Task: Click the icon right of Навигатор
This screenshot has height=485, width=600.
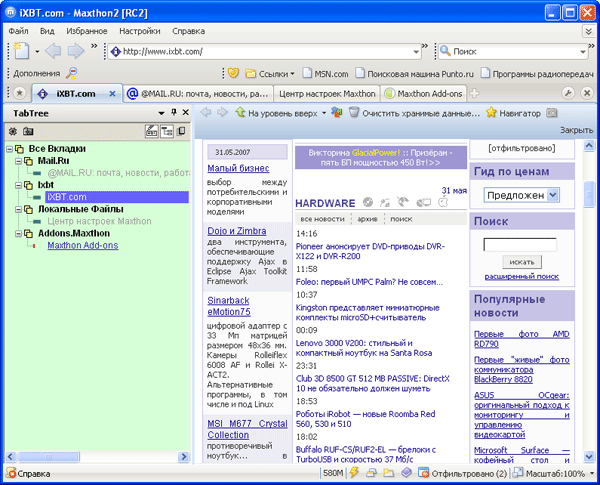Action: pos(551,113)
